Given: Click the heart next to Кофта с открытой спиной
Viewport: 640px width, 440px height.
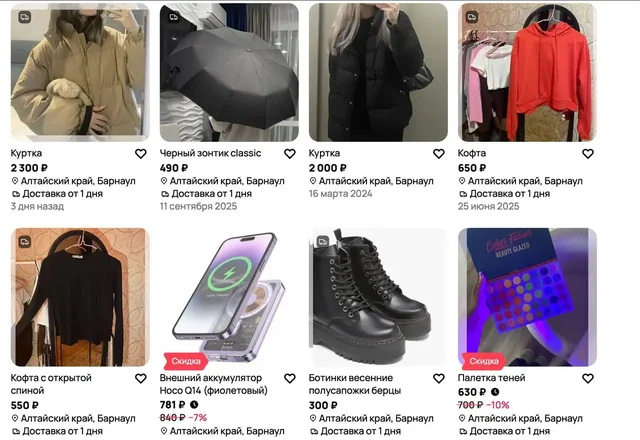Looking at the screenshot, I should pos(141,379).
